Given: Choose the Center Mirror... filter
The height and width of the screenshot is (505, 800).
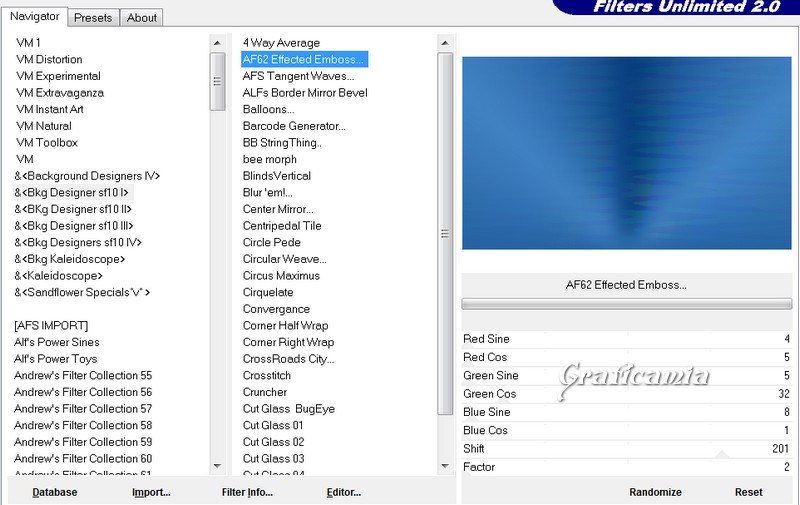Looking at the screenshot, I should (x=278, y=209).
